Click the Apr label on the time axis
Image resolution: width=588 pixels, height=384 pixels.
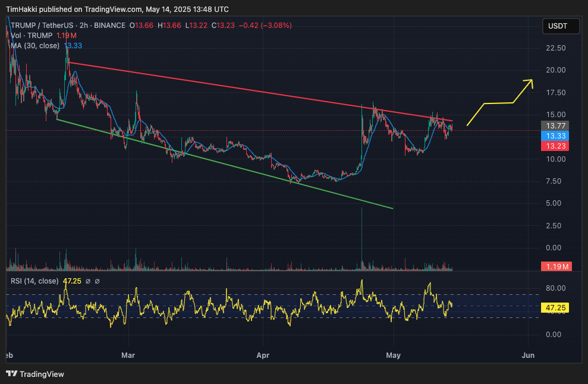(x=263, y=355)
